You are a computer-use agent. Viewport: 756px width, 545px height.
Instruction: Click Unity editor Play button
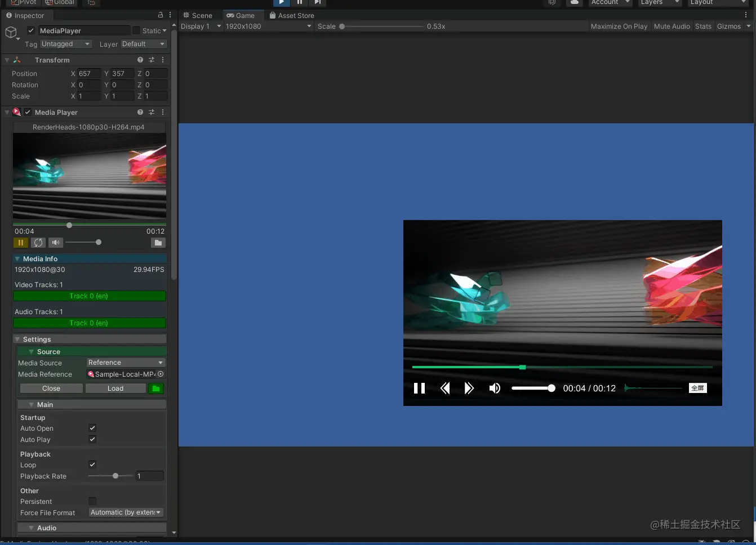click(281, 2)
